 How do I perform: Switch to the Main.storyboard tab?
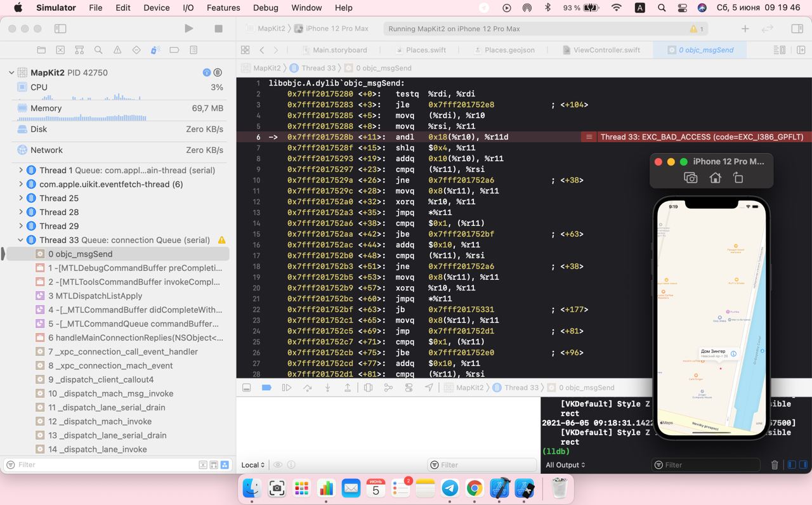[x=334, y=50]
